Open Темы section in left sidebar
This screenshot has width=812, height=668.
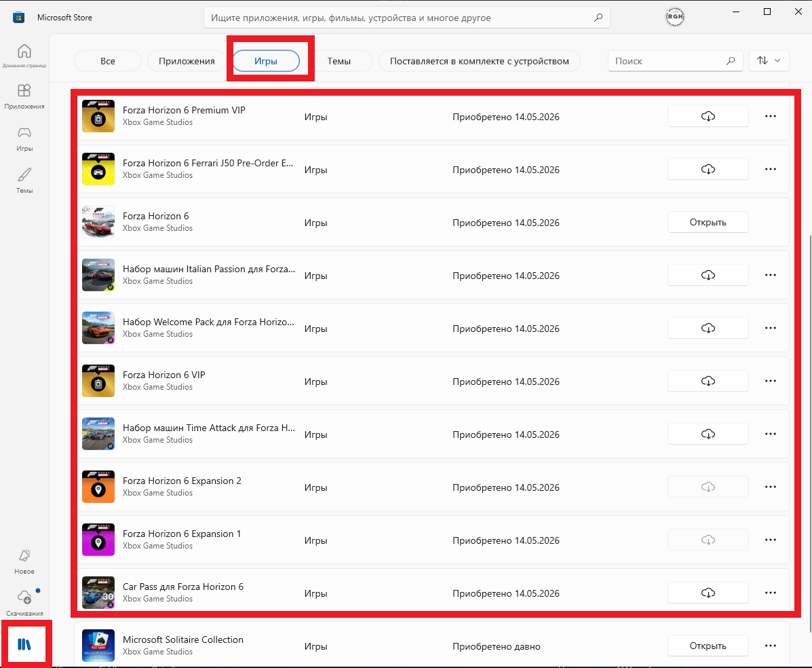tap(24, 181)
